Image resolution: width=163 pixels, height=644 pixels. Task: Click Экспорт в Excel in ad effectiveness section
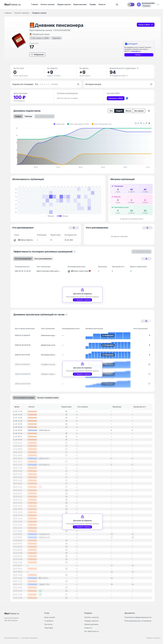(x=141, y=252)
